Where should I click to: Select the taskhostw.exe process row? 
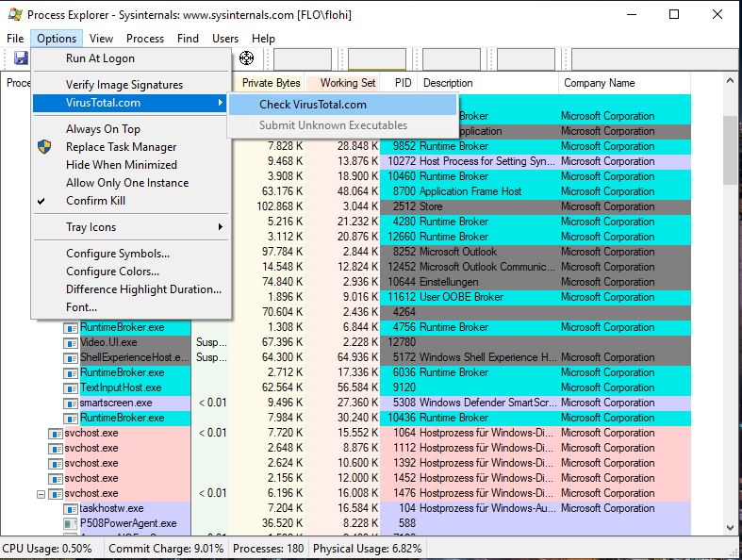[345, 508]
